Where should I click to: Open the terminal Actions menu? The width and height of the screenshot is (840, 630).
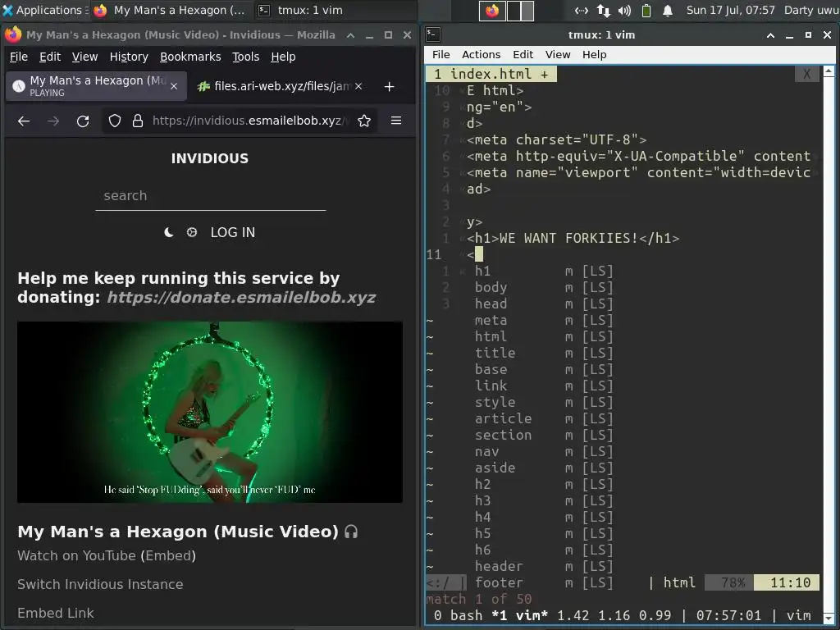(x=481, y=55)
